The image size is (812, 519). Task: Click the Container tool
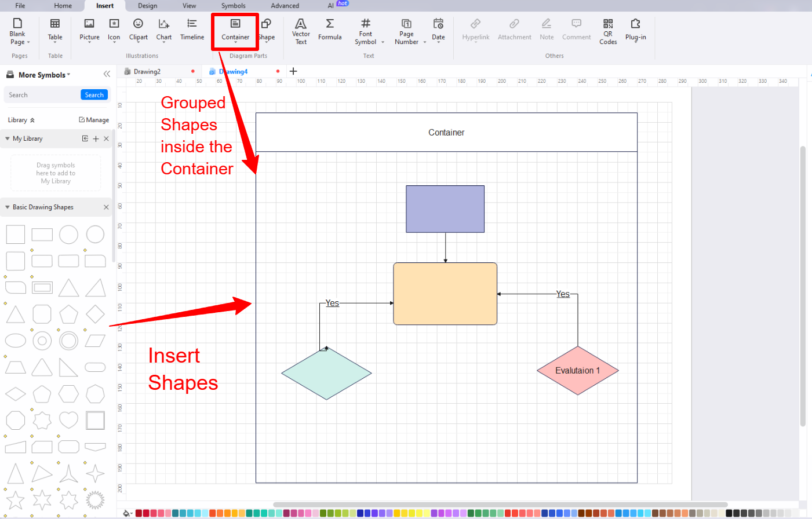(x=235, y=30)
